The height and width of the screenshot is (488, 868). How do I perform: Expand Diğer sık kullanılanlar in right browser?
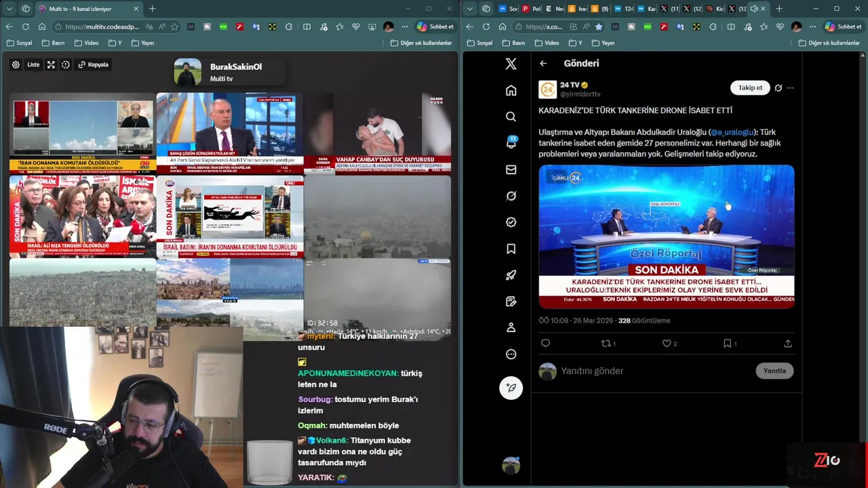pyautogui.click(x=830, y=43)
